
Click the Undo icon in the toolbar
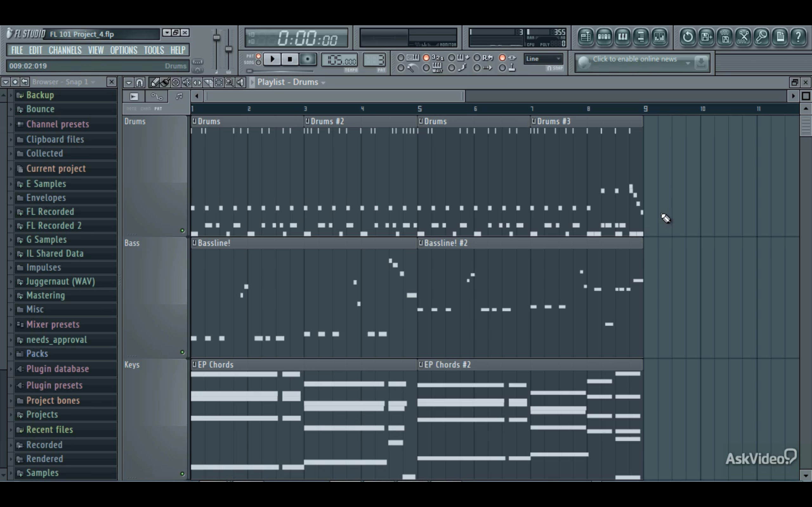[x=688, y=37]
